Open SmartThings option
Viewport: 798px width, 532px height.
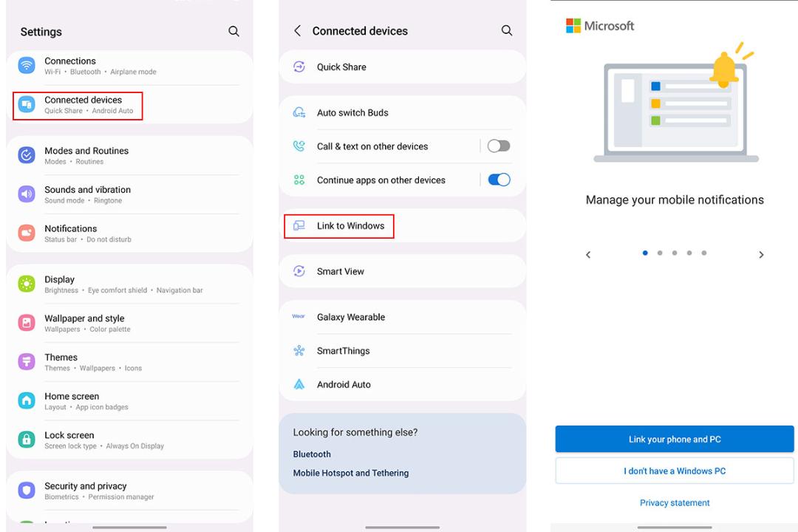pos(402,351)
